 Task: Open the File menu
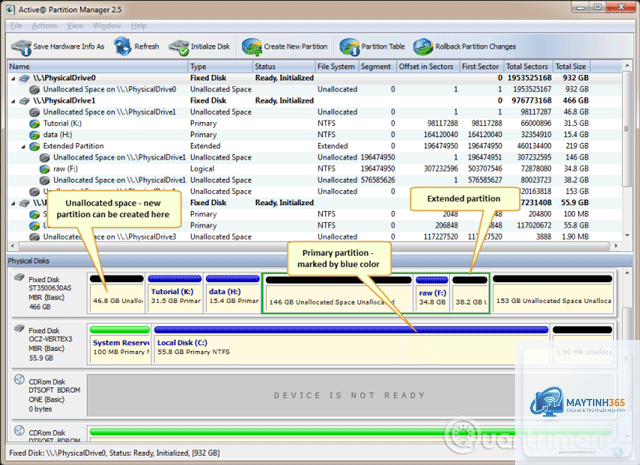pos(16,26)
